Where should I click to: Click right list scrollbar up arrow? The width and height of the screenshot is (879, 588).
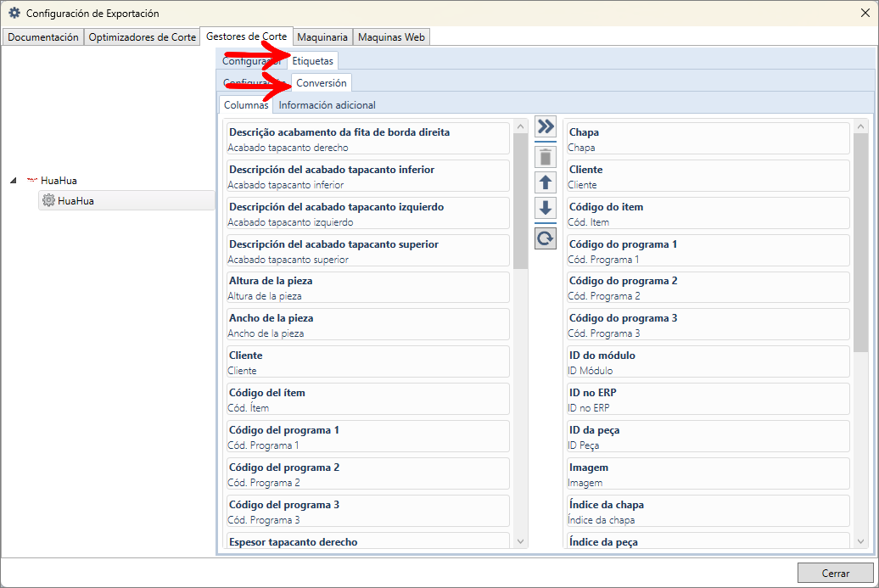pyautogui.click(x=860, y=126)
